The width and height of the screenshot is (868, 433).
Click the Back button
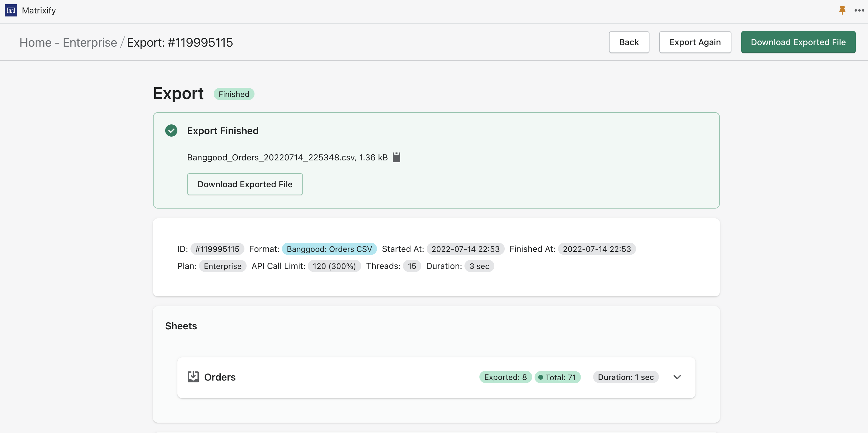click(x=629, y=42)
